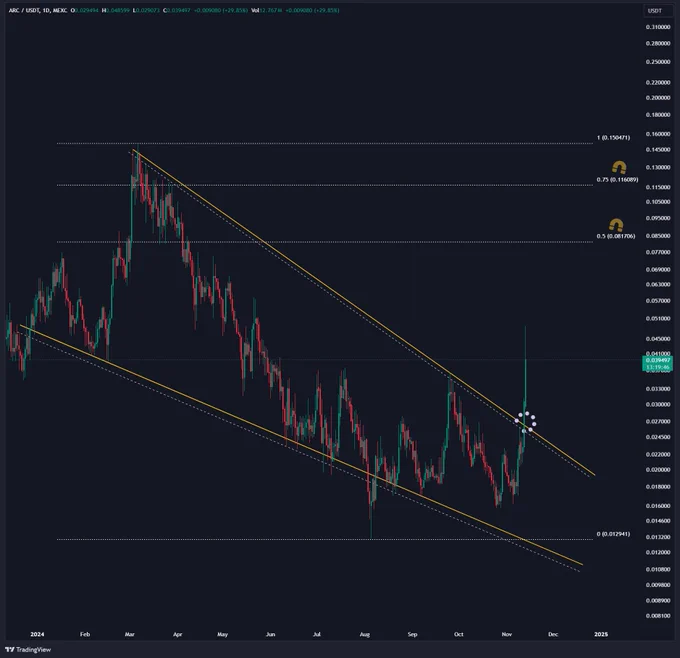This screenshot has width=680, height=658.
Task: Click the dotted circle breakout marker
Action: (x=526, y=422)
